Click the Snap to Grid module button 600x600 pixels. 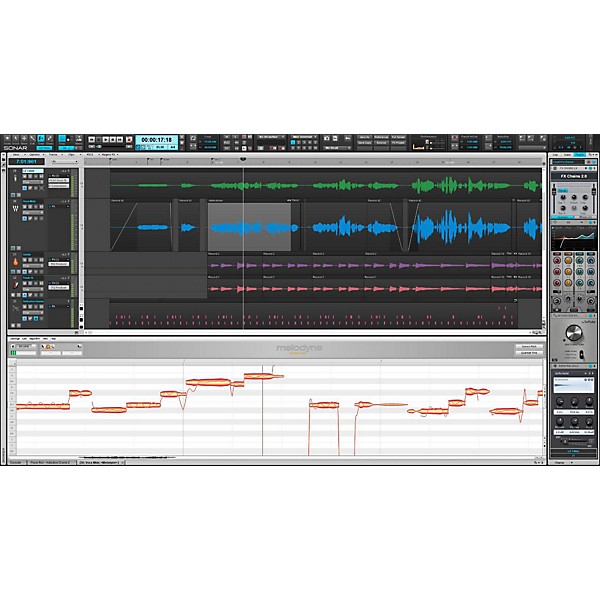coord(62,139)
